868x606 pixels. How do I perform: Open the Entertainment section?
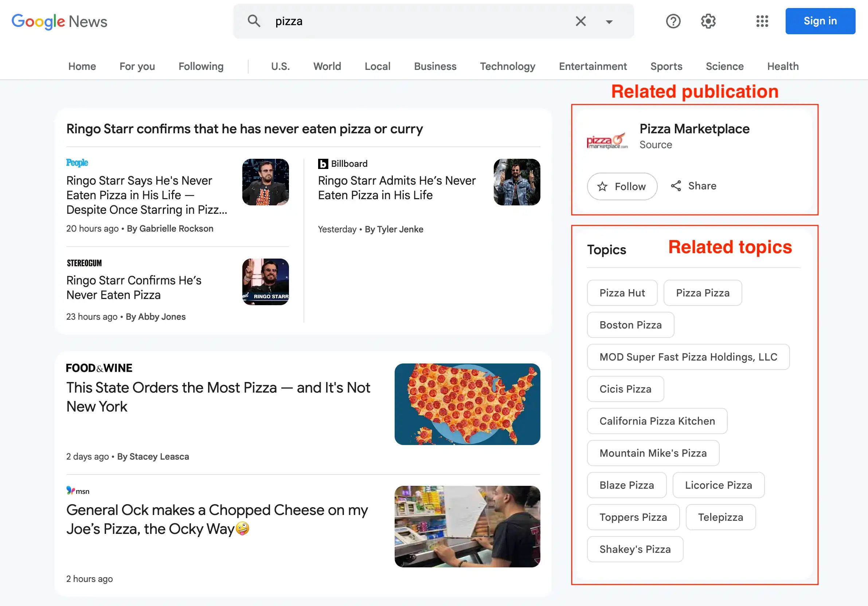[593, 67]
